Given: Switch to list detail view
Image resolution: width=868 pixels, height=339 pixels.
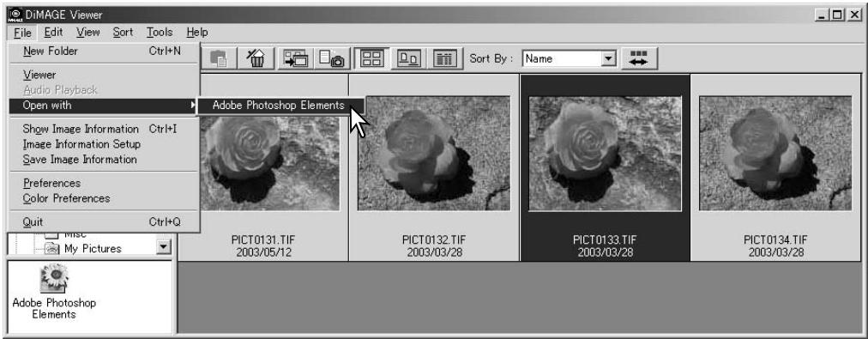Looking at the screenshot, I should coord(444,58).
